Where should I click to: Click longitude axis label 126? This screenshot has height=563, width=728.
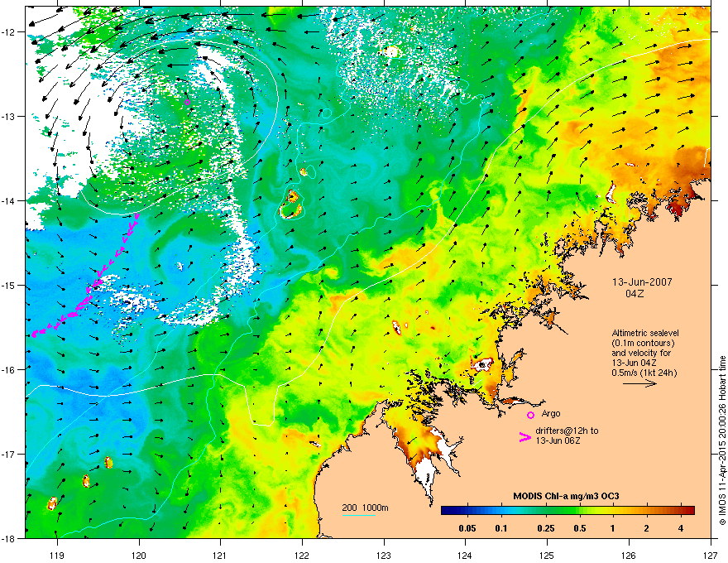click(629, 555)
